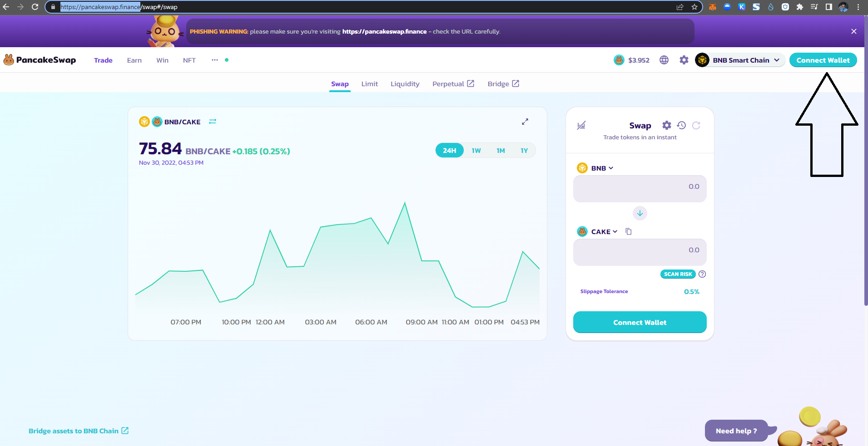Select the 1W chart timeframe
Screen dimensions: 868x446
(476, 151)
